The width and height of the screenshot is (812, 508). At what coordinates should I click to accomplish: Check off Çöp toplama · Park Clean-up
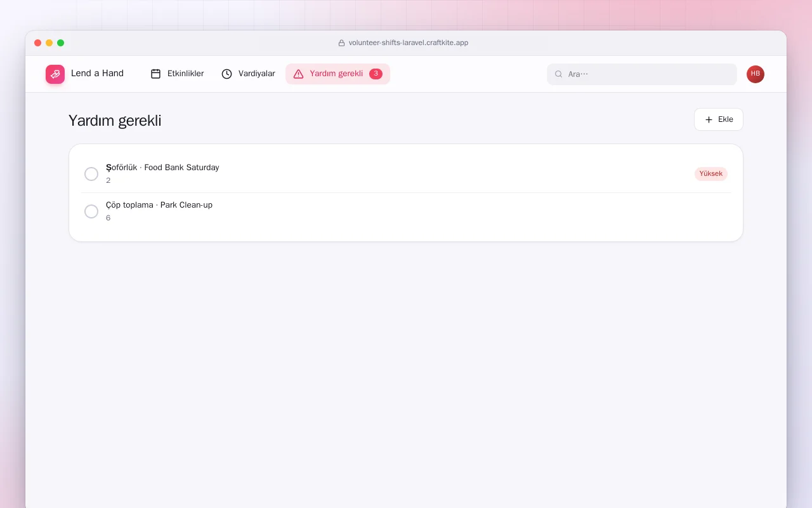tap(91, 211)
